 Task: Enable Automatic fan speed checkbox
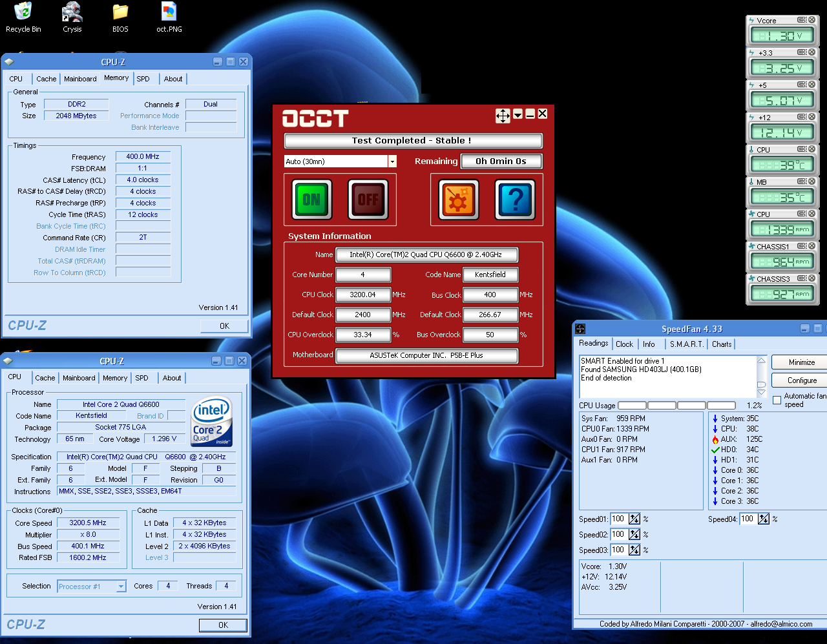(x=777, y=400)
